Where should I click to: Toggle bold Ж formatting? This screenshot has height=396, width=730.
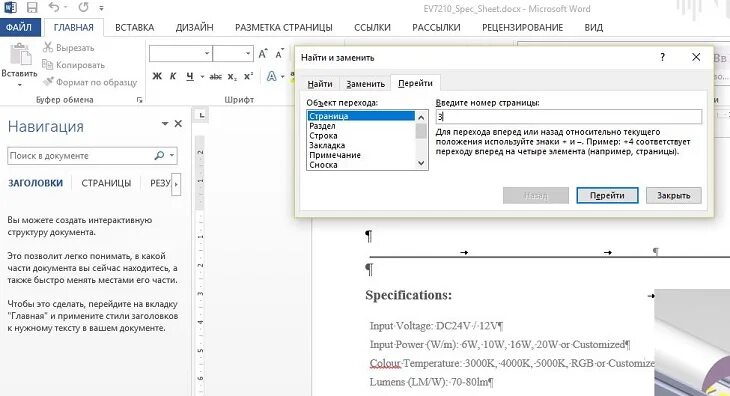157,76
